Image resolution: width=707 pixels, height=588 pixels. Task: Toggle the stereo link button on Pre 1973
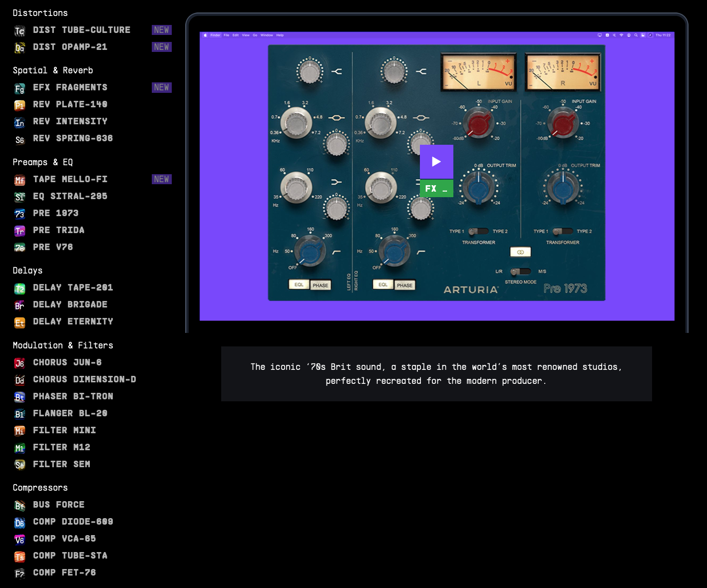[520, 252]
